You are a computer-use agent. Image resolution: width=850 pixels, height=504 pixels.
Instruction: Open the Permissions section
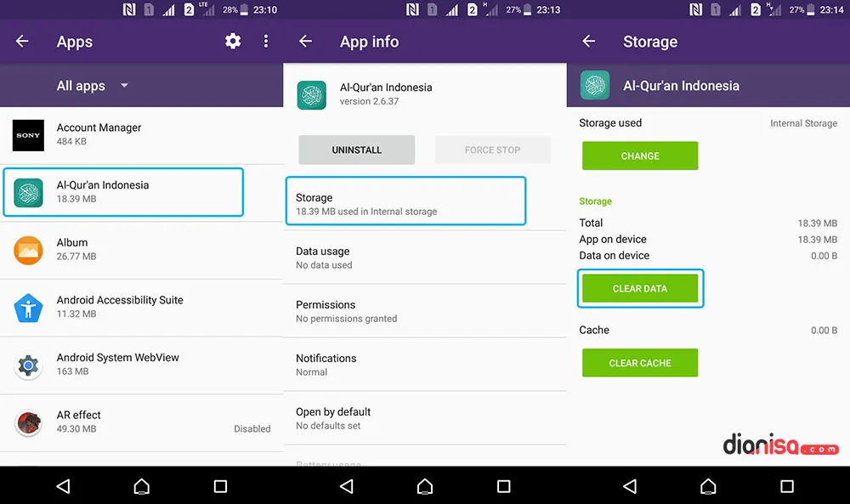point(405,310)
